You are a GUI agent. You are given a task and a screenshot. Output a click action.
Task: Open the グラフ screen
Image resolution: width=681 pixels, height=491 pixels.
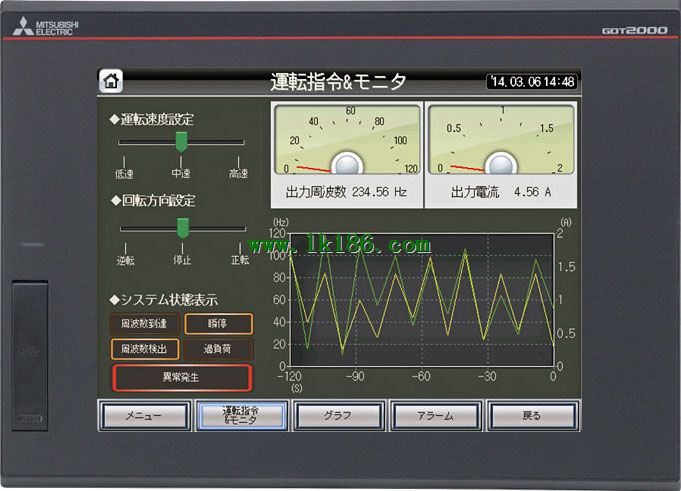pyautogui.click(x=337, y=415)
